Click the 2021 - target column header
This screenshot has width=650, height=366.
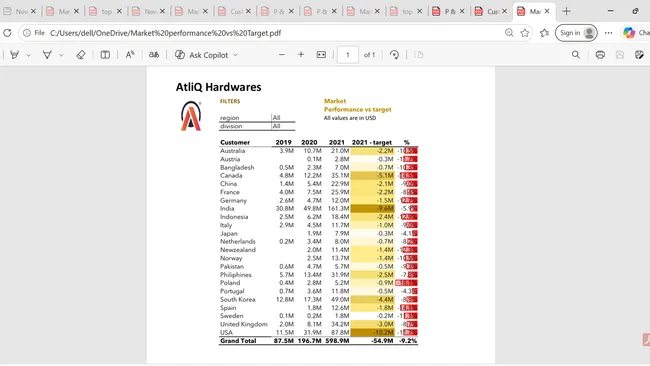pyautogui.click(x=372, y=142)
